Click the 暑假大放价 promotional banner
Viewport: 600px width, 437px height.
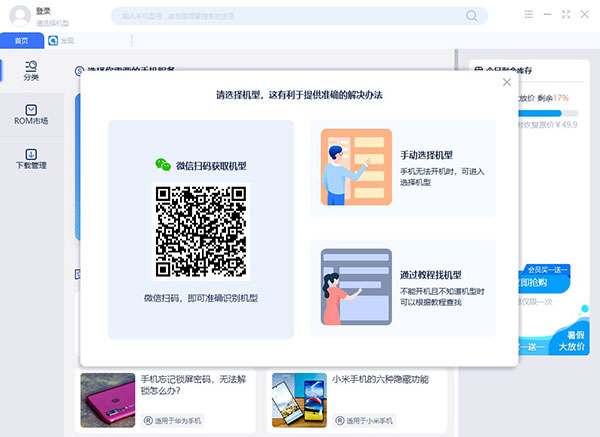click(570, 341)
